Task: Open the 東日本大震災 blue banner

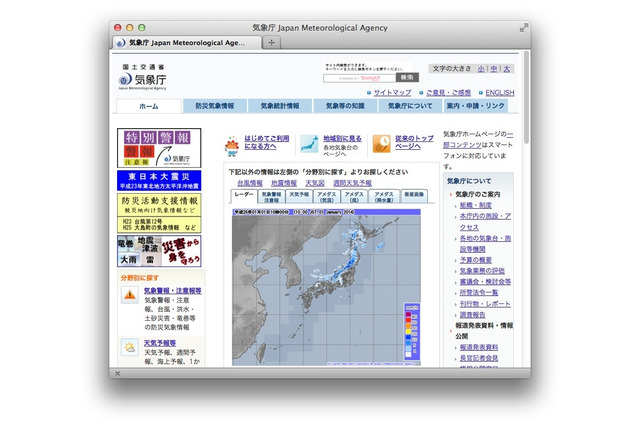Action: [x=159, y=180]
